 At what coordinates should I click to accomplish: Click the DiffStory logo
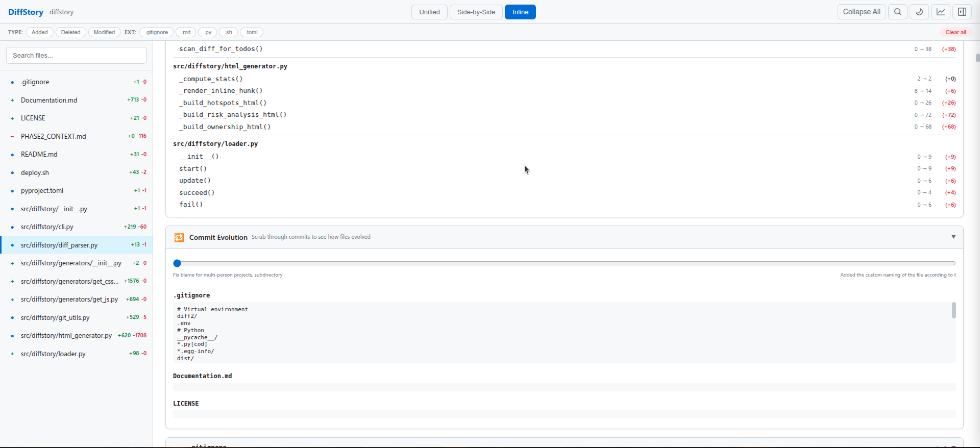tap(26, 12)
